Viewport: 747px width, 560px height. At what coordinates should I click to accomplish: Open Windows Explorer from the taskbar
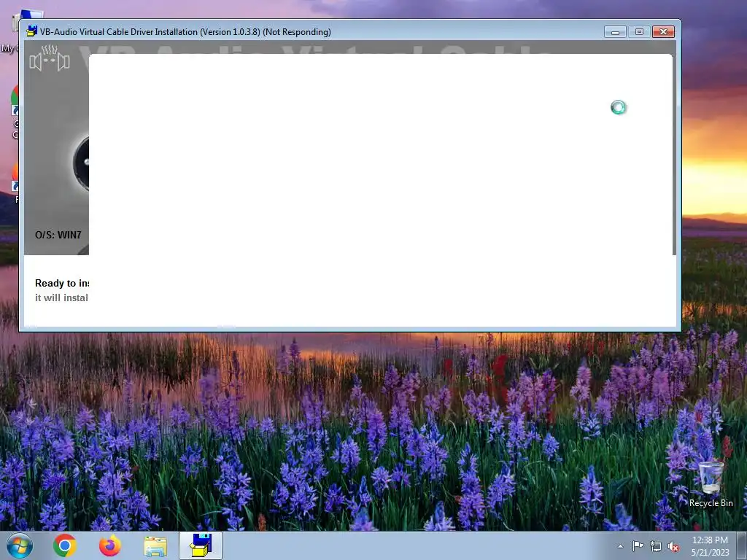pyautogui.click(x=155, y=546)
